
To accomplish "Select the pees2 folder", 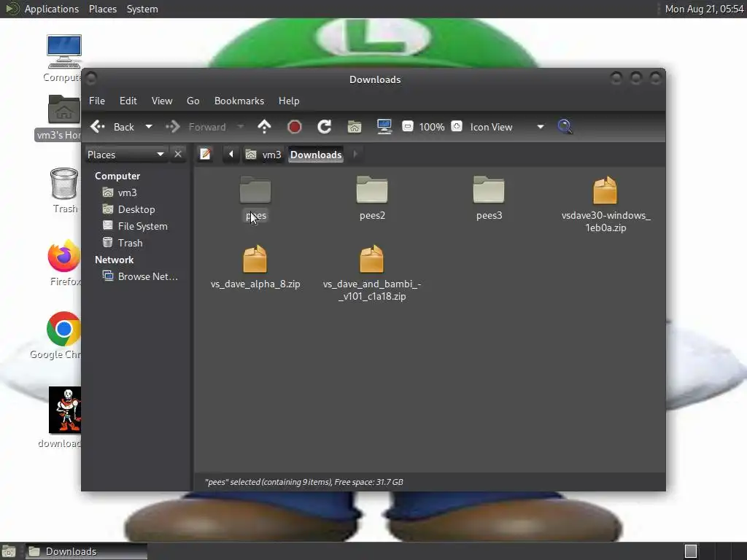I will [372, 198].
